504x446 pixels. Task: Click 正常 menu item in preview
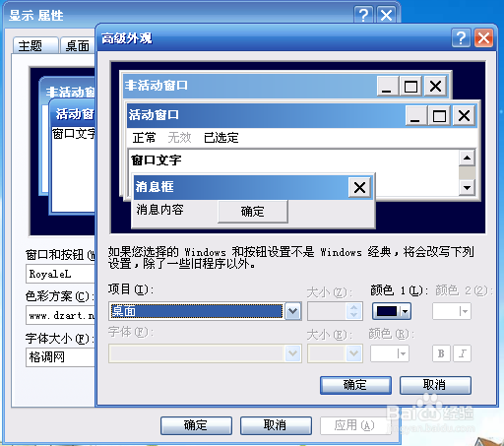click(145, 138)
